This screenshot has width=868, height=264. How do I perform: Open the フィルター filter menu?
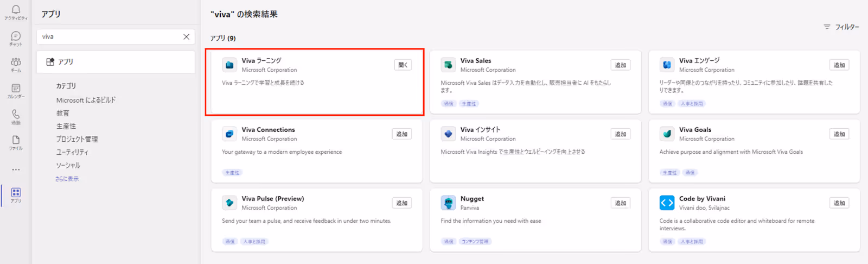[841, 27]
